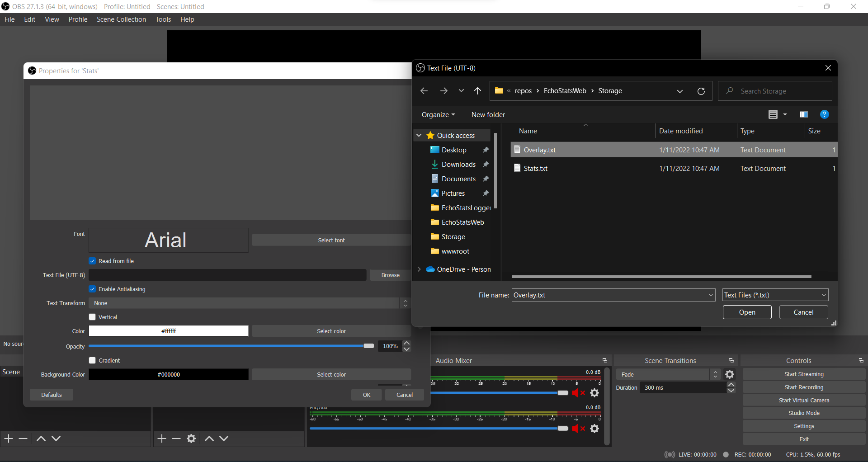The image size is (868, 462).
Task: Remove the selected scene
Action: 23,438
